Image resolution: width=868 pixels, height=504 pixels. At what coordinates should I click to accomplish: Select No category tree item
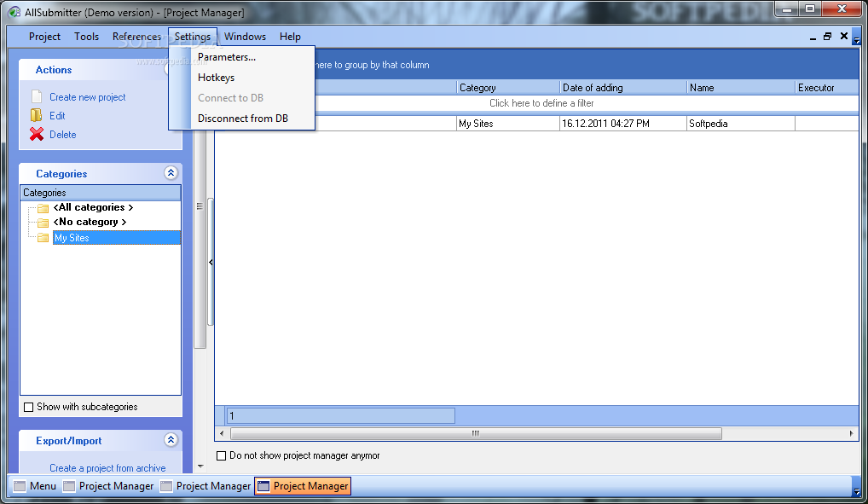tap(90, 222)
